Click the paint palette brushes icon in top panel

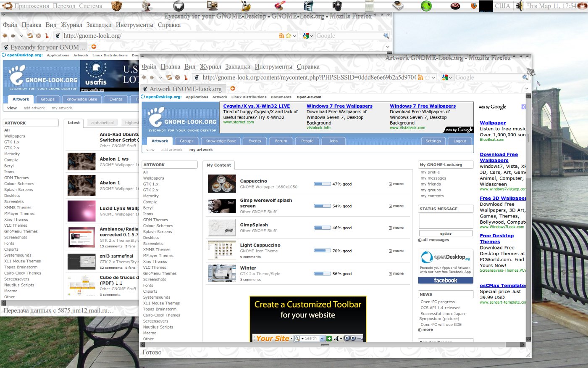click(246, 6)
